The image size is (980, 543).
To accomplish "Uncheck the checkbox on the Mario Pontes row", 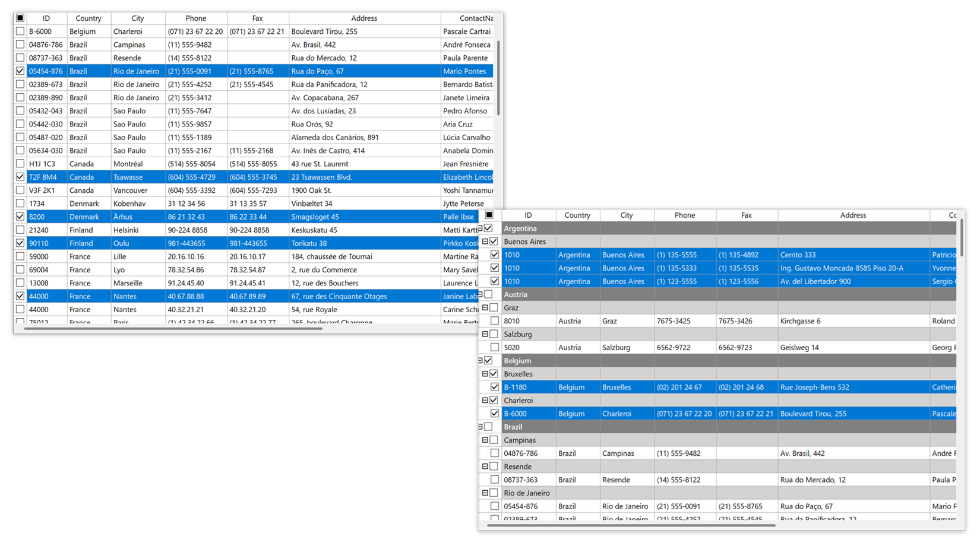I will [20, 71].
